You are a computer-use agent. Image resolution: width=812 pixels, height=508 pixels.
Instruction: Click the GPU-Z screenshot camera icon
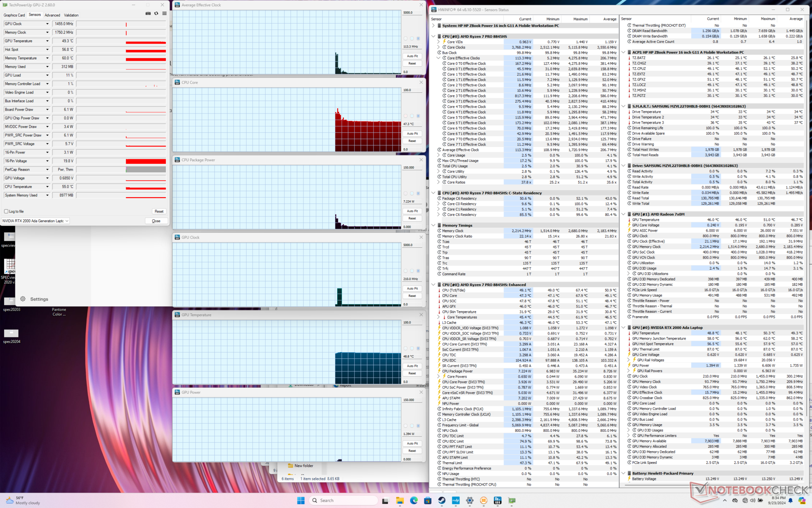click(148, 14)
